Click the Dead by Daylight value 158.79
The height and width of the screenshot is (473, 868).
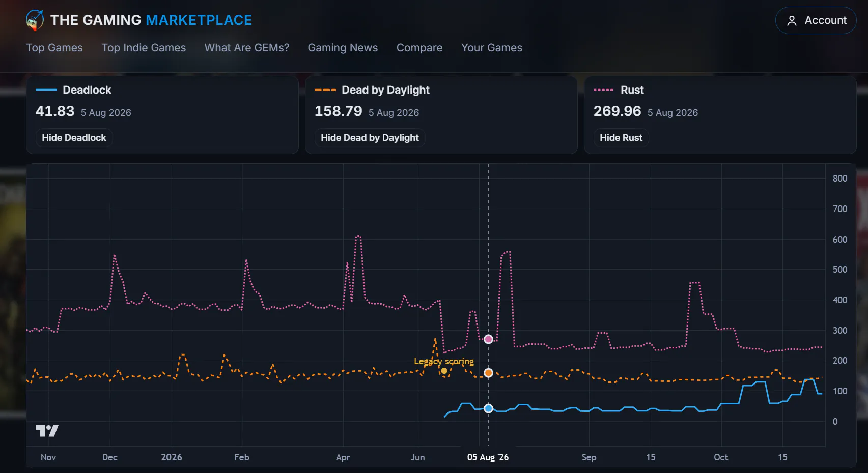(x=339, y=111)
